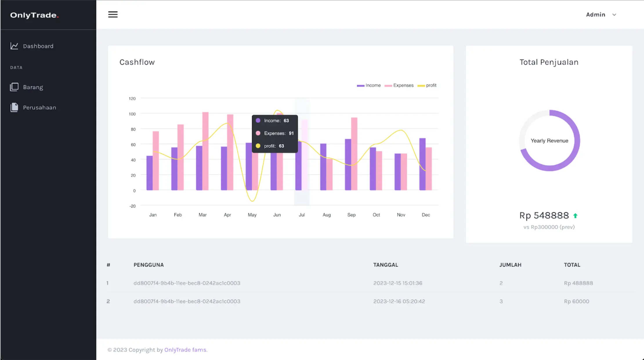Click the Dashboard chart icon in sidebar
This screenshot has width=644, height=360.
[14, 46]
